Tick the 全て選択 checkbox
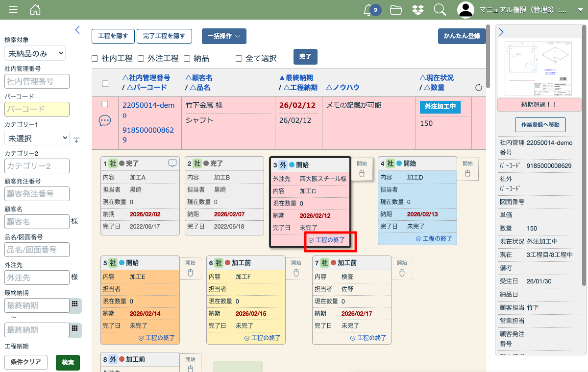Image resolution: width=588 pixels, height=372 pixels. (239, 59)
